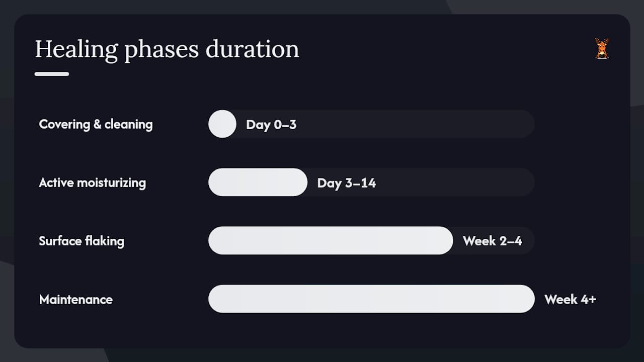Click the Surface flaking label
Image resolution: width=644 pixels, height=362 pixels.
[82, 241]
